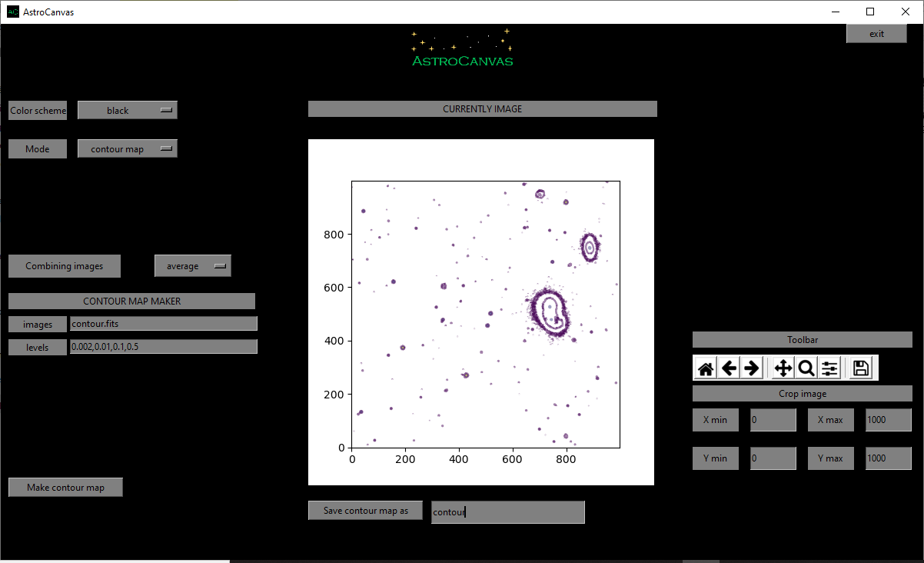Reset the plot view with the Home icon
Image resolution: width=924 pixels, height=563 pixels.
pyautogui.click(x=706, y=368)
